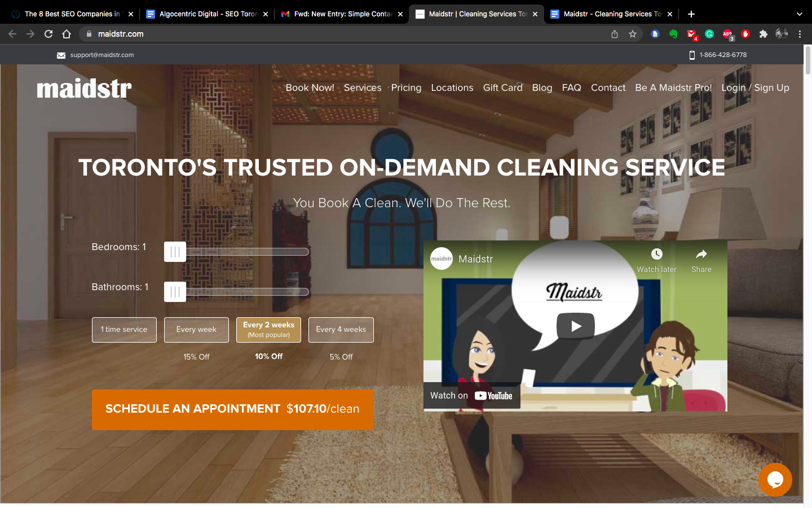Click the browser forward arrow
The height and width of the screenshot is (508, 812).
(30, 34)
